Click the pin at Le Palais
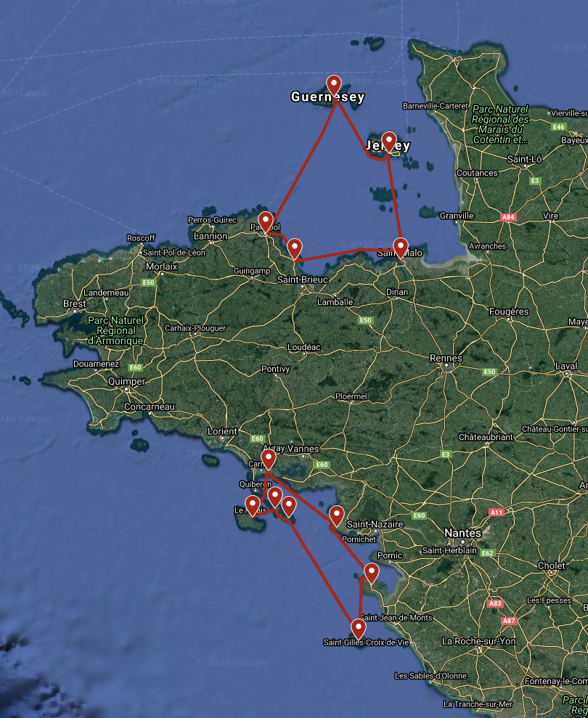Image resolution: width=588 pixels, height=718 pixels. (253, 506)
